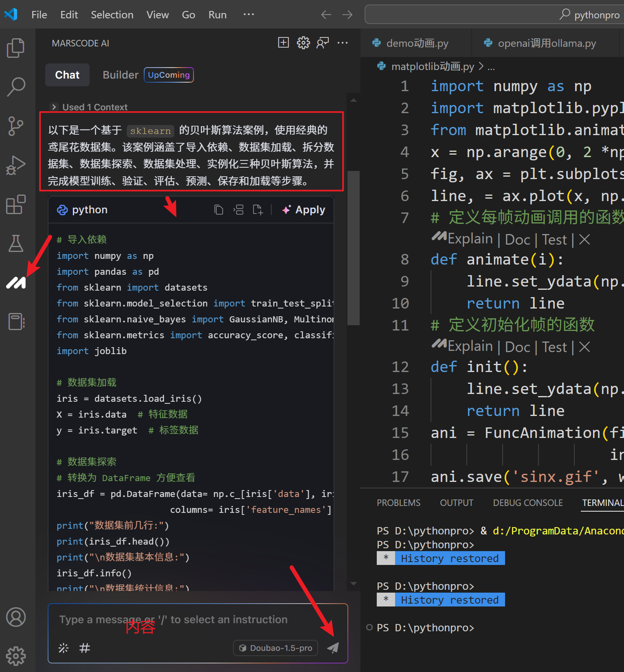
Task: Open the Edit menu
Action: click(x=69, y=15)
